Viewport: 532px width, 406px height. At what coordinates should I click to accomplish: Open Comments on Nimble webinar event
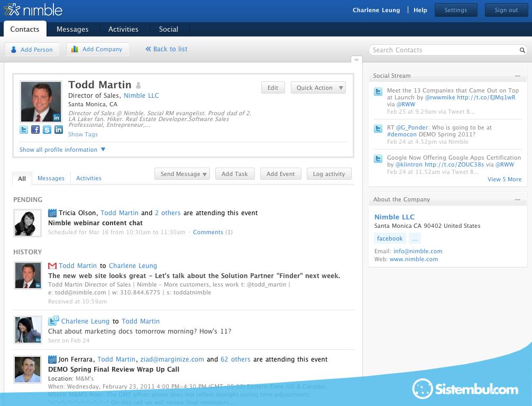tap(208, 232)
